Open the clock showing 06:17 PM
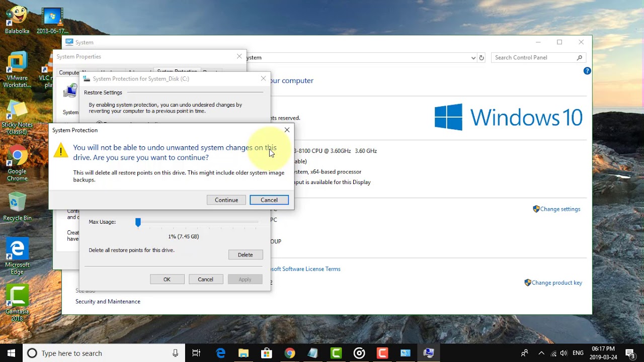 (x=603, y=353)
